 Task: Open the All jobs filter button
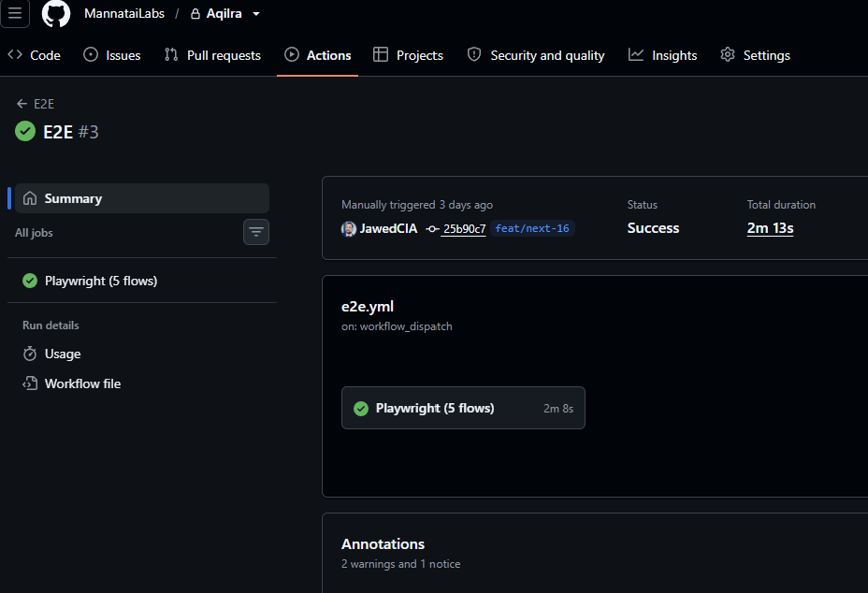[x=255, y=232]
